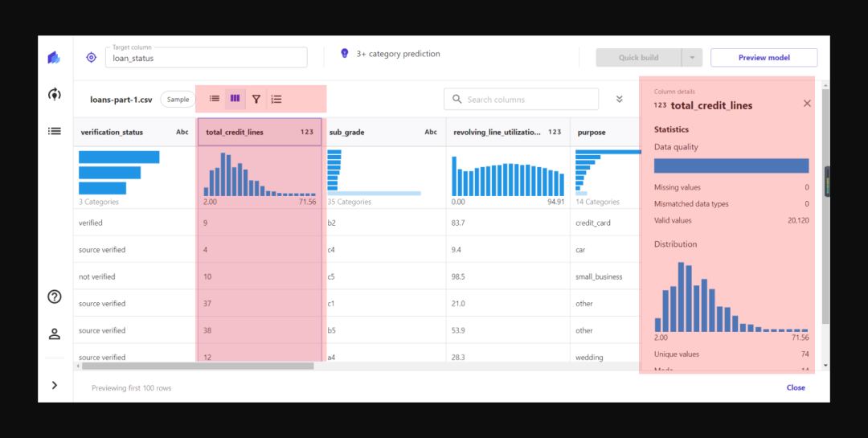868x438 pixels.
Task: Click the 123 type icon of revolving_line_utilization
Action: (555, 132)
